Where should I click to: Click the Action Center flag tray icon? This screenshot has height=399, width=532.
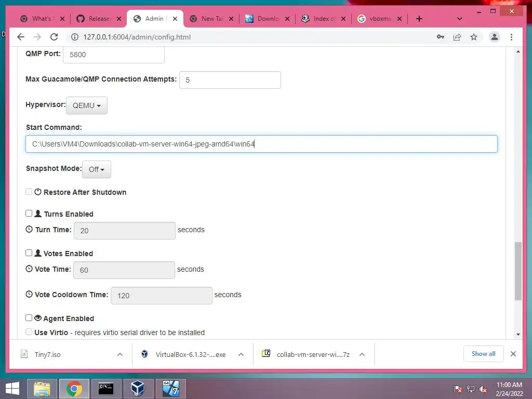tap(458, 389)
